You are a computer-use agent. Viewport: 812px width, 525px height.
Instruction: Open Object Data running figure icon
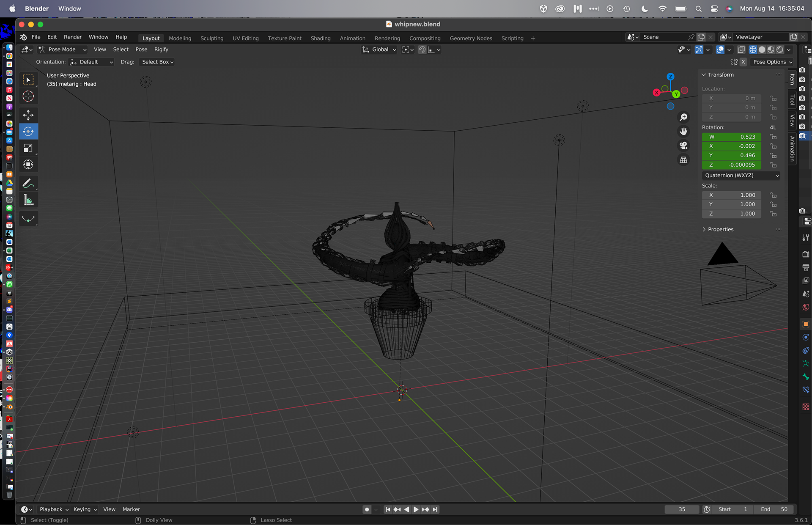tap(806, 363)
